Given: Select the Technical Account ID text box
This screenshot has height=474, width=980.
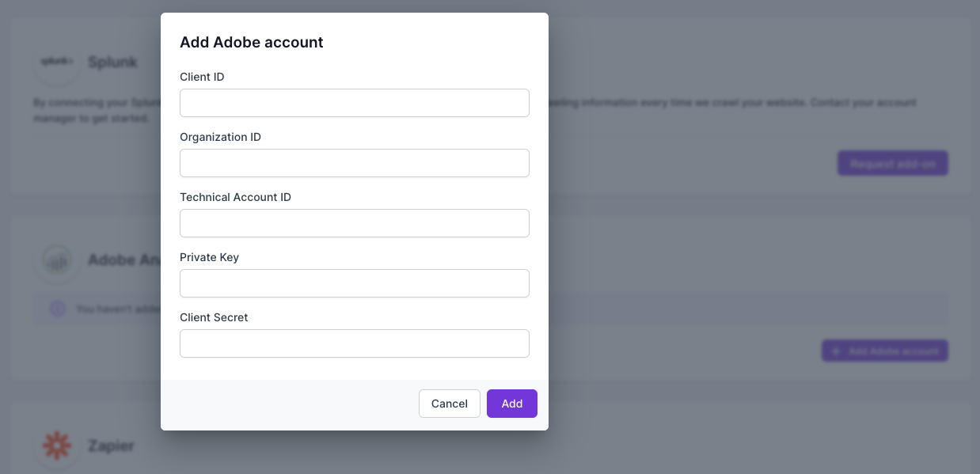Looking at the screenshot, I should (354, 223).
